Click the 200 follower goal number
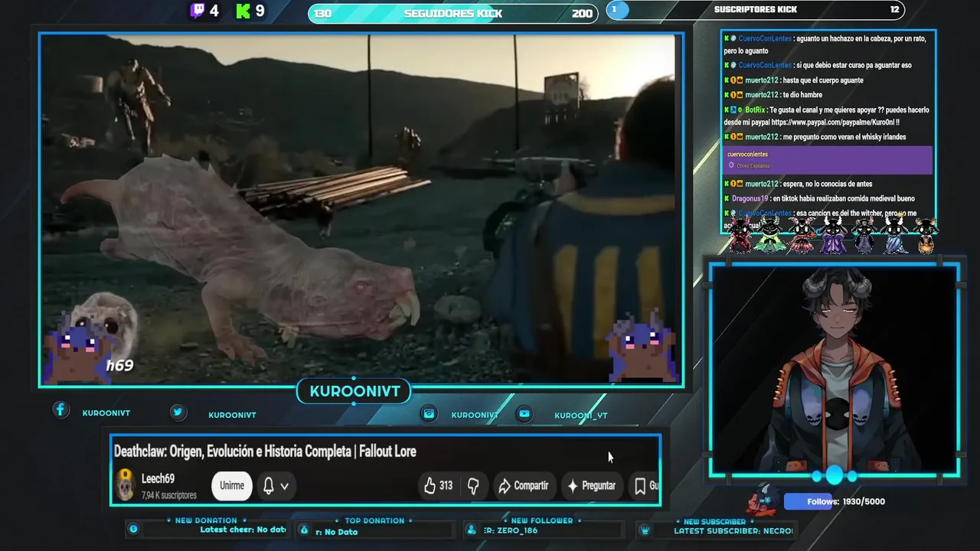Image resolution: width=980 pixels, height=551 pixels. click(x=582, y=14)
